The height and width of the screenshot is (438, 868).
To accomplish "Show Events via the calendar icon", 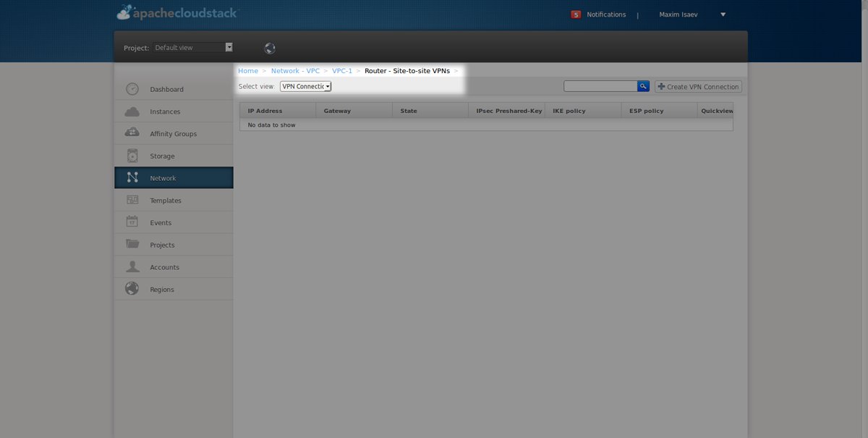I will (x=132, y=222).
